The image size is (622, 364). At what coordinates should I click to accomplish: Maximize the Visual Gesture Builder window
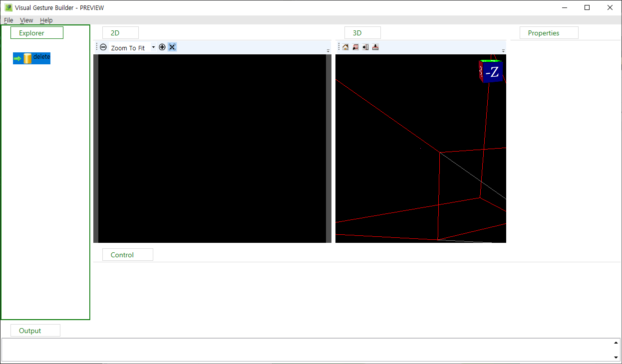pyautogui.click(x=587, y=7)
